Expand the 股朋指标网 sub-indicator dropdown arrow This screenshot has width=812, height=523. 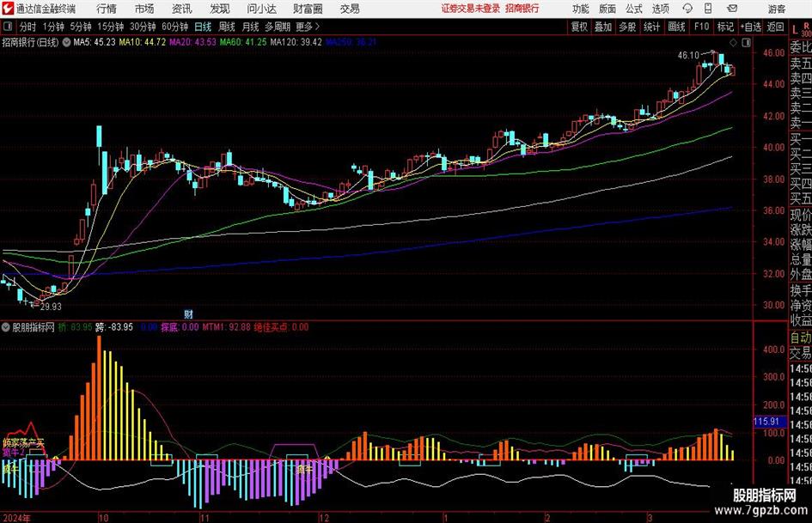point(6,327)
